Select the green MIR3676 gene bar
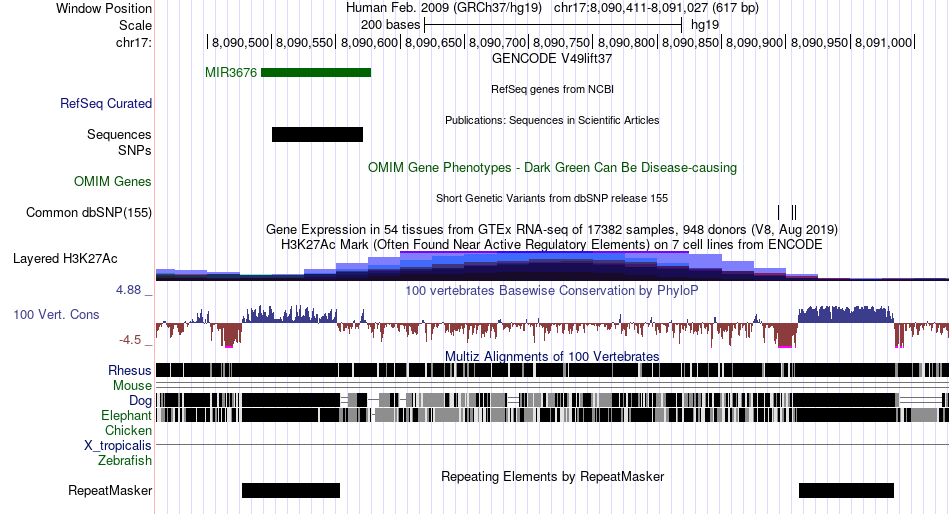Image resolution: width=950 pixels, height=514 pixels. pos(316,73)
